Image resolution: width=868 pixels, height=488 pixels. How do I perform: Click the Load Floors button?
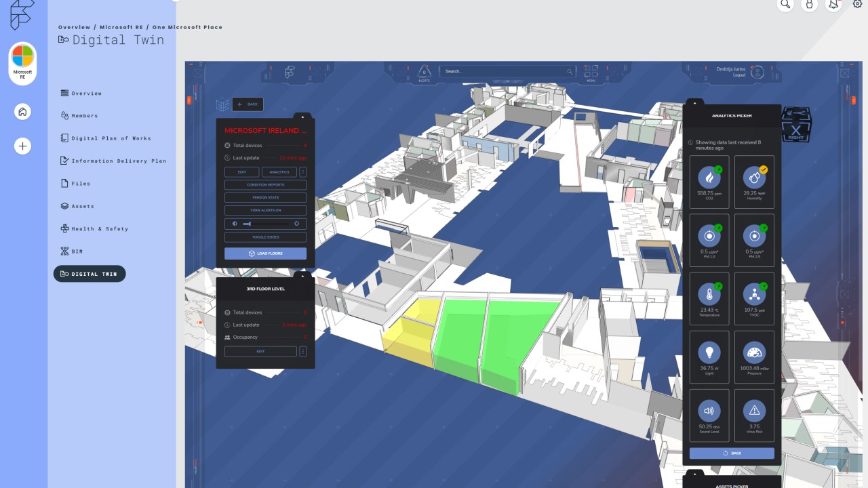[x=265, y=253]
